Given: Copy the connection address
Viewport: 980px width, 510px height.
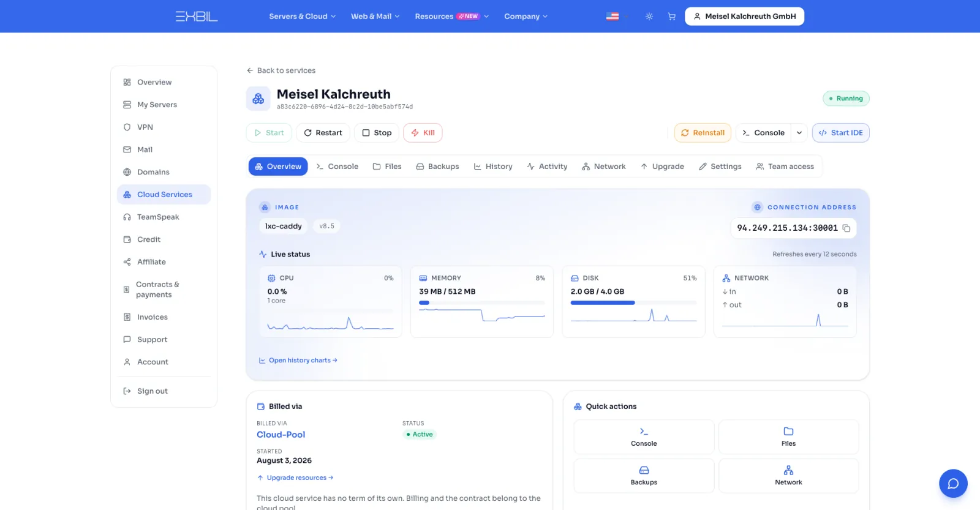Looking at the screenshot, I should pyautogui.click(x=846, y=228).
